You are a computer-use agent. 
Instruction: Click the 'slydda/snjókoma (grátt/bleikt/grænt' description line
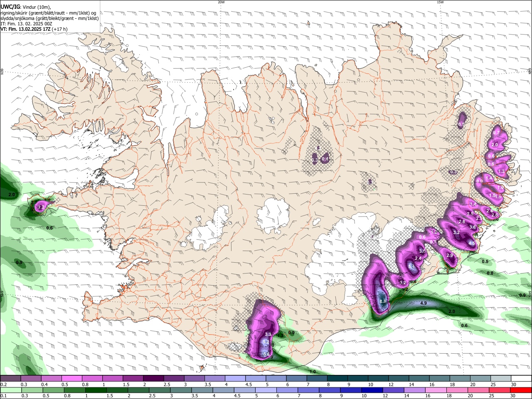(x=49, y=18)
